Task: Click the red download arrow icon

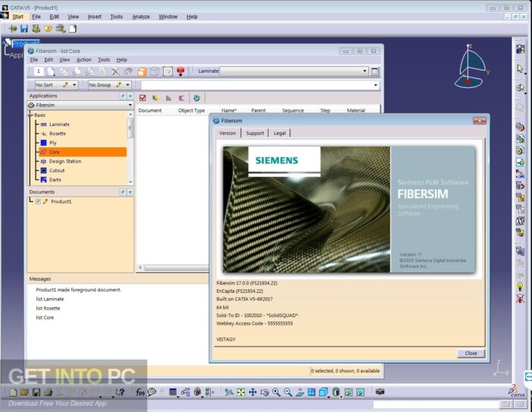Action: pyautogui.click(x=180, y=71)
